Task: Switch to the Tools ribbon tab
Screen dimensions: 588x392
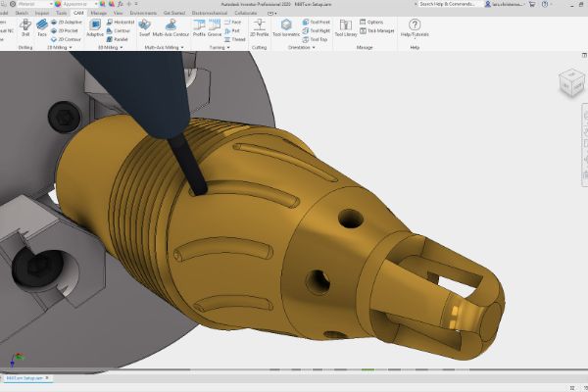Action: 61,13
